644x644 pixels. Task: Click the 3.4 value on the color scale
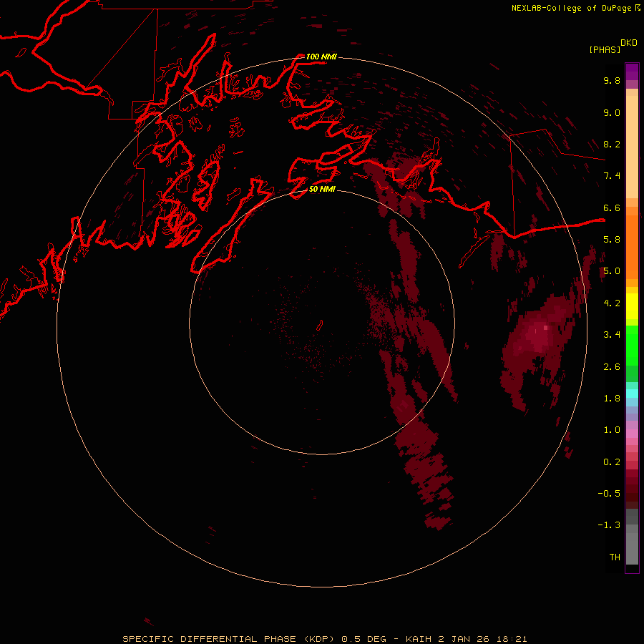tap(612, 335)
